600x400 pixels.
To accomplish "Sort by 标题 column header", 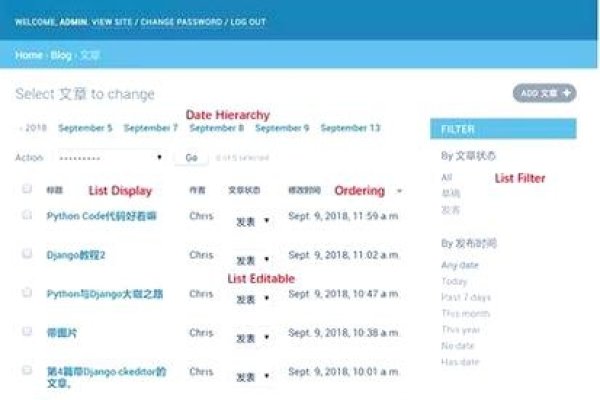I will 54,190.
